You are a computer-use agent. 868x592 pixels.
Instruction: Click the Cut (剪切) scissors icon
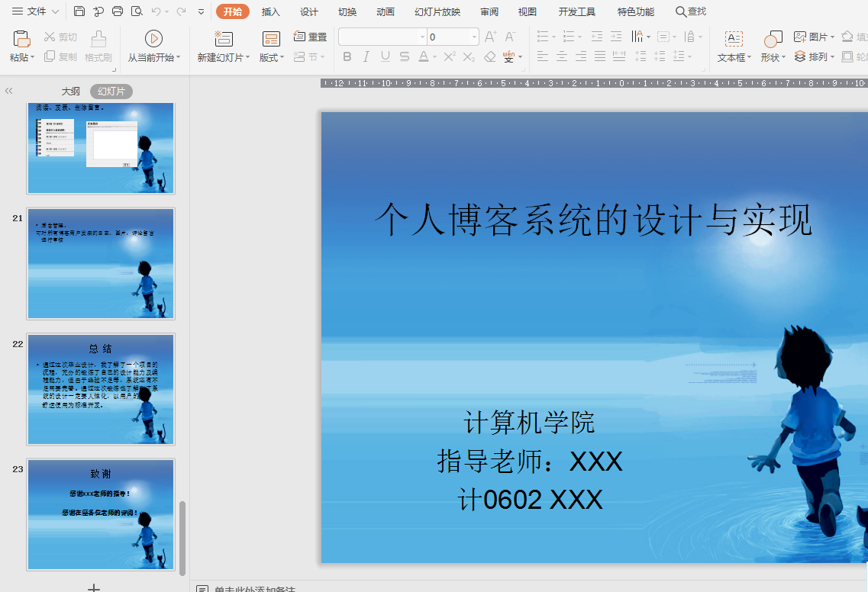[50, 37]
